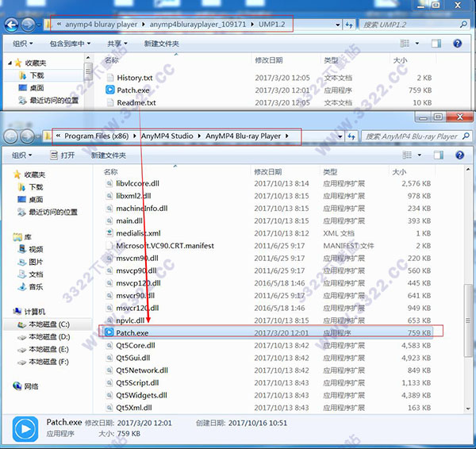
Task: Click AnyMP4 Studio breadcrumb
Action: [167, 136]
